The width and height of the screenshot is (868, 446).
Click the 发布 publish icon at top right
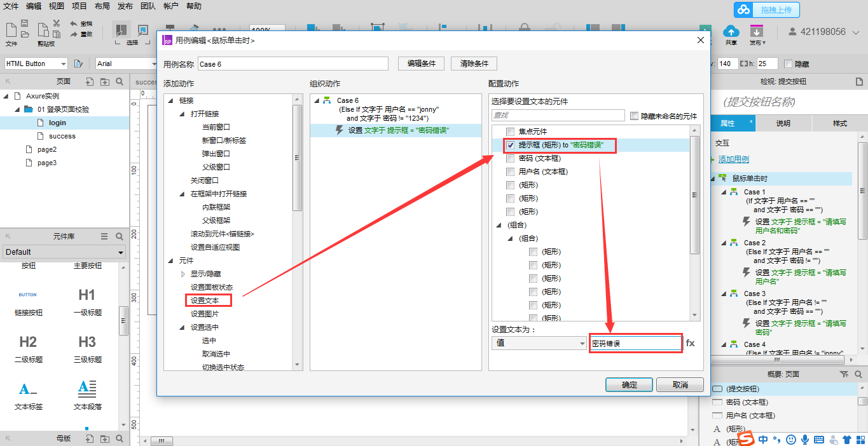tap(757, 30)
